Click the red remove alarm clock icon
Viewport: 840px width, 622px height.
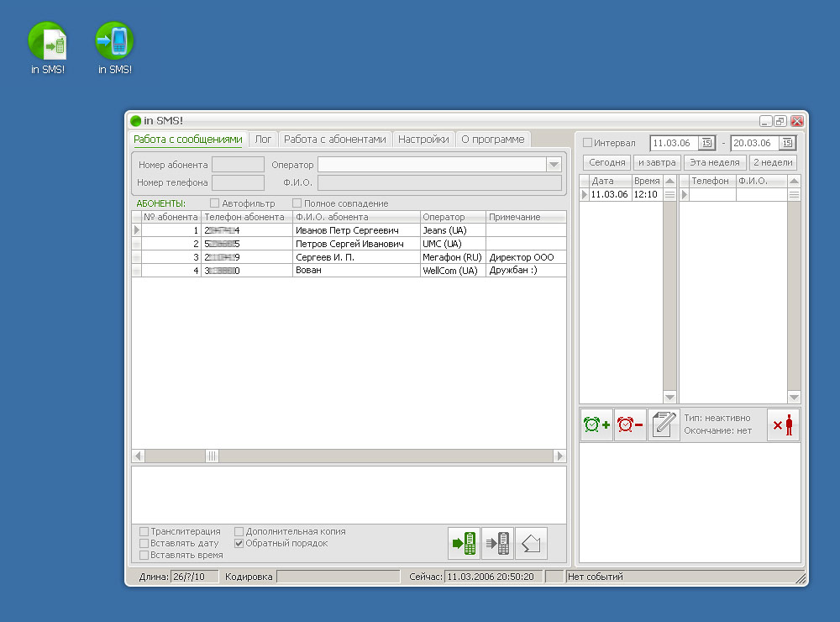(630, 426)
